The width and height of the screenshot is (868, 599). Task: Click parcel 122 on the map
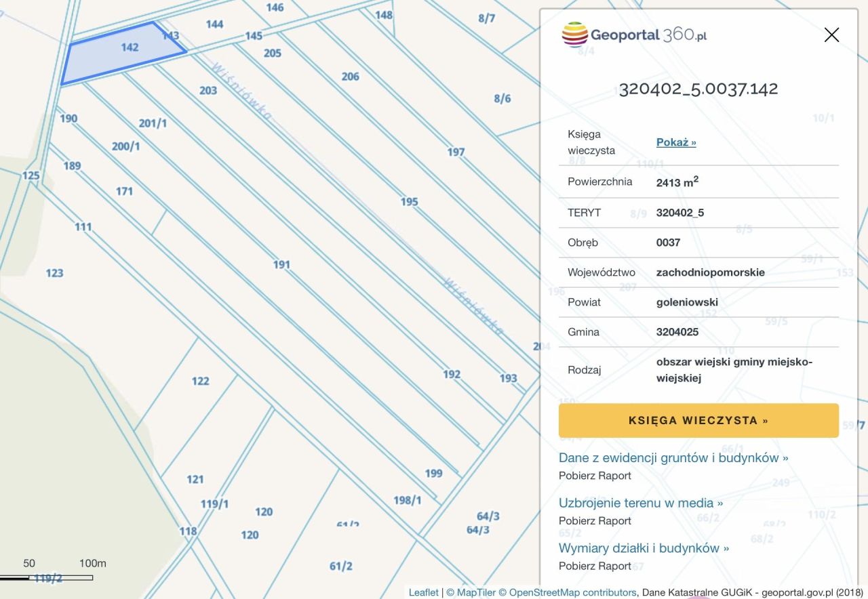[200, 381]
